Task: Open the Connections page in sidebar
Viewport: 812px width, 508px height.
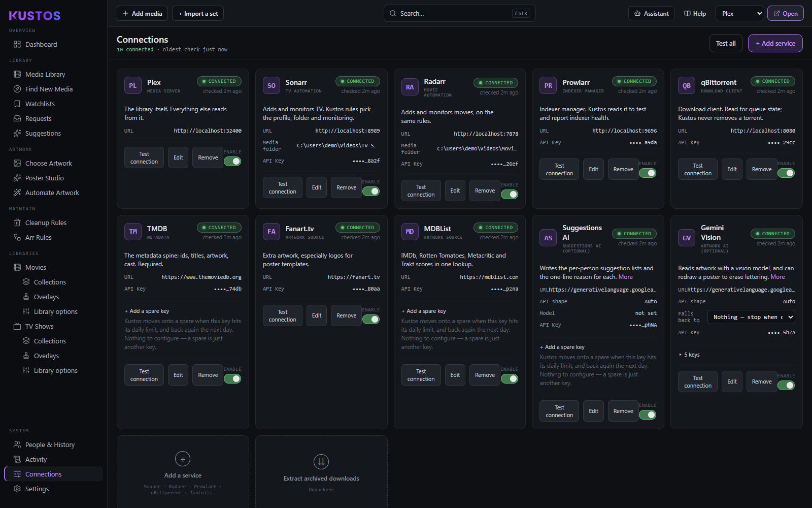Action: pos(54,474)
